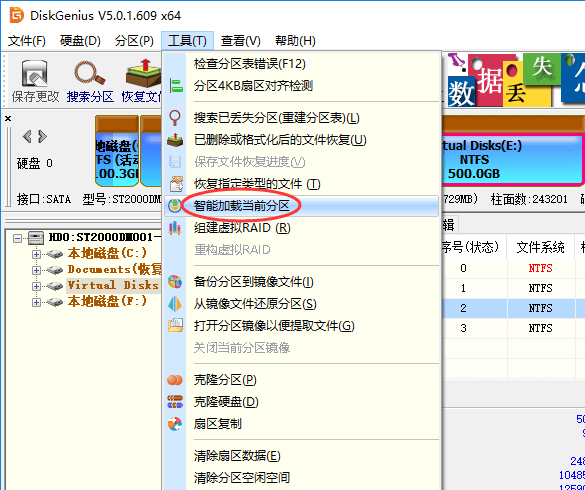Click the data recovery banner image
Screen dimensions: 585x490
516,79
